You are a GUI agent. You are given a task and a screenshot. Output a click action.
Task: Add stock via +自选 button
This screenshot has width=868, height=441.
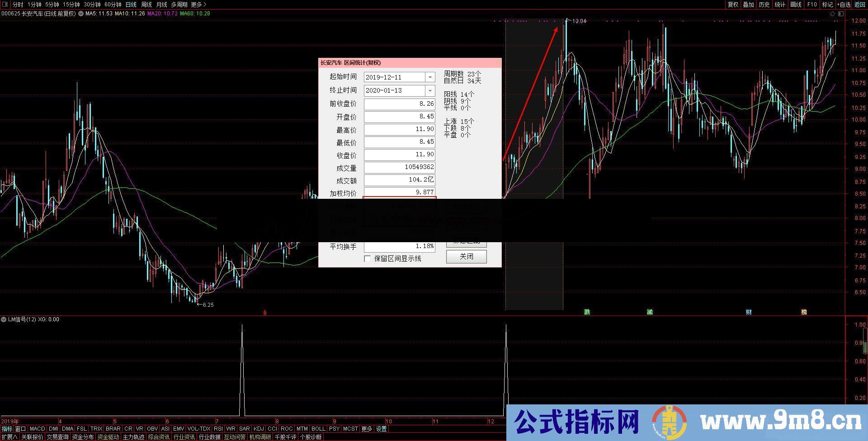[x=844, y=5]
